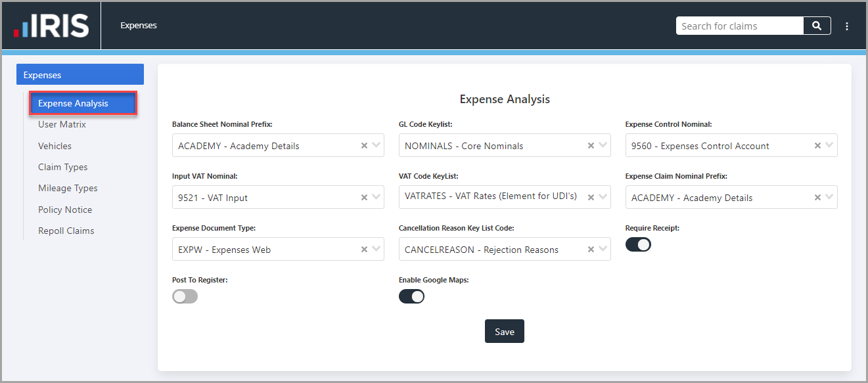
Task: Expand Balance Sheet Nominal Prefix dropdown arrow
Action: pos(377,146)
